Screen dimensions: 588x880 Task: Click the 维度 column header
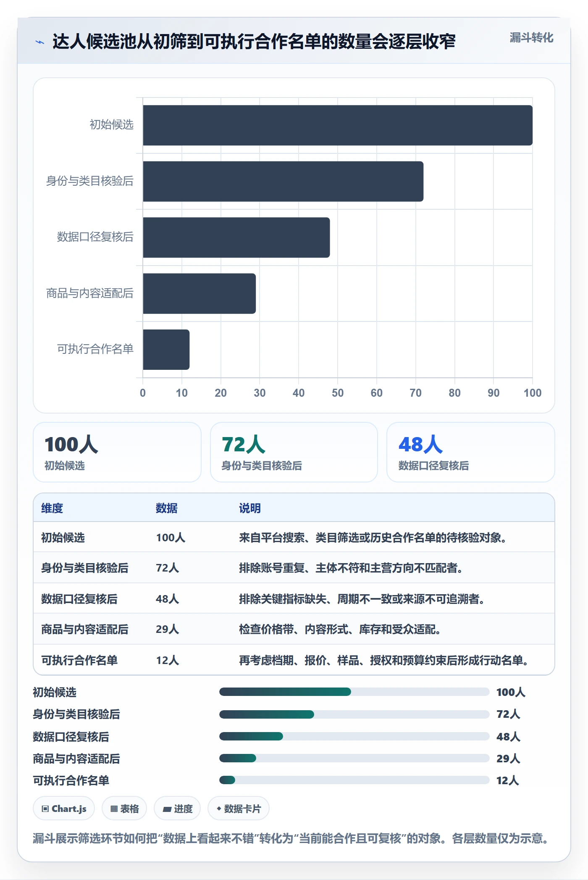click(52, 508)
